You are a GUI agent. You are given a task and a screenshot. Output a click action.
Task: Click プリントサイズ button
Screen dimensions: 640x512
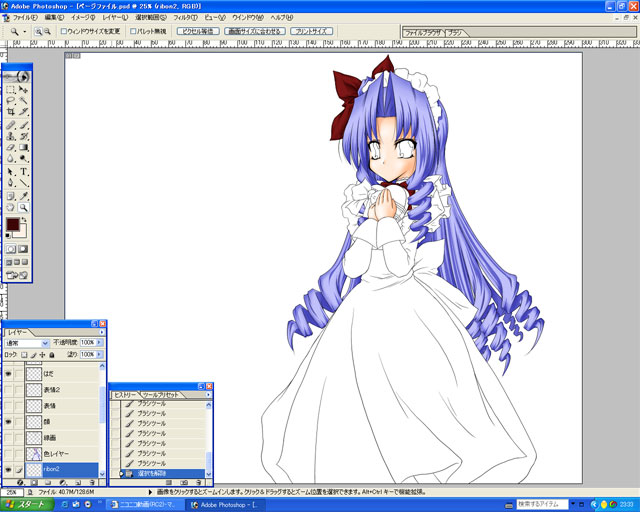(x=311, y=31)
